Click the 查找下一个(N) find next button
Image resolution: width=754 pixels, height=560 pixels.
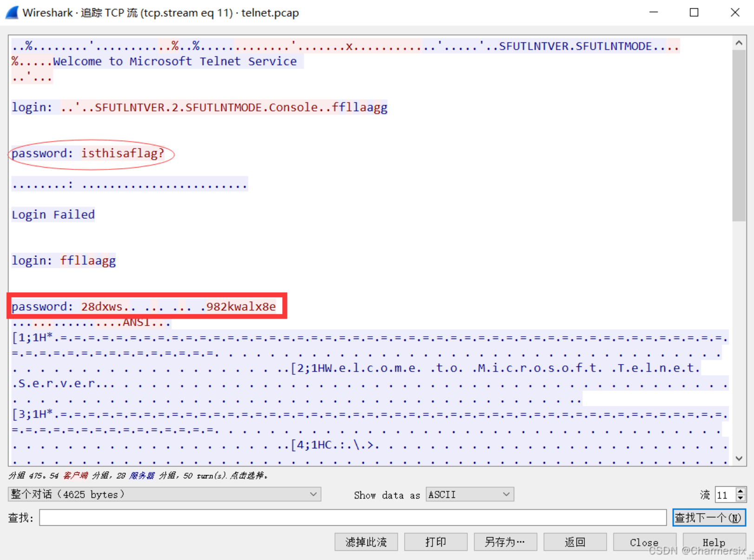(x=709, y=517)
